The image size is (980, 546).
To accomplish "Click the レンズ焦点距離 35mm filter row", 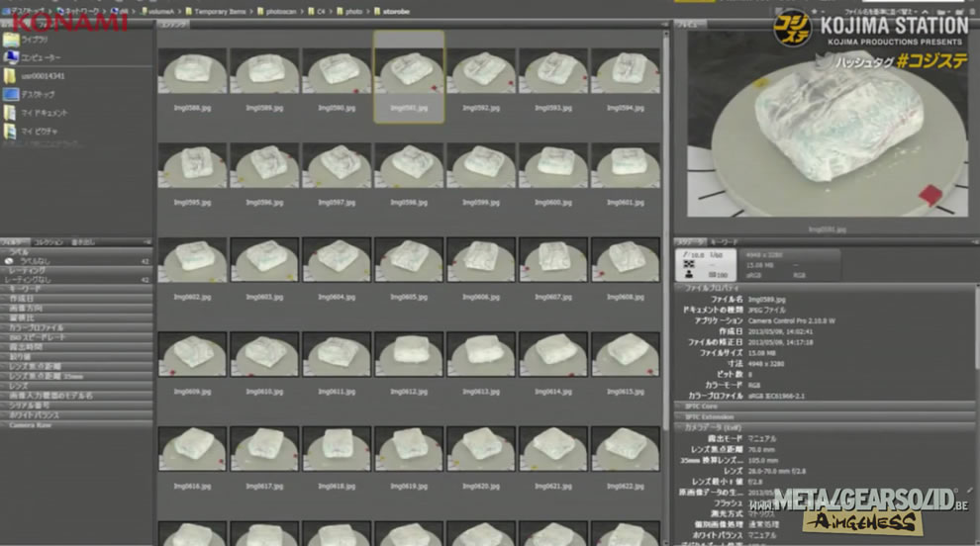I will (75, 376).
